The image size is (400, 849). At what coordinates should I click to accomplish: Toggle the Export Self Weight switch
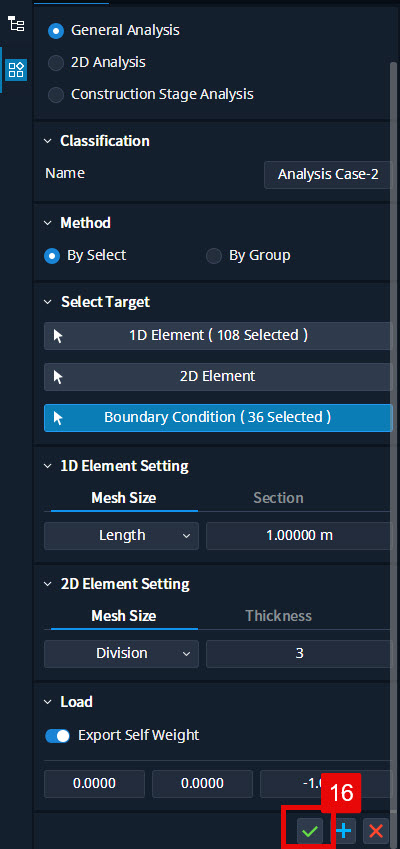(x=57, y=736)
